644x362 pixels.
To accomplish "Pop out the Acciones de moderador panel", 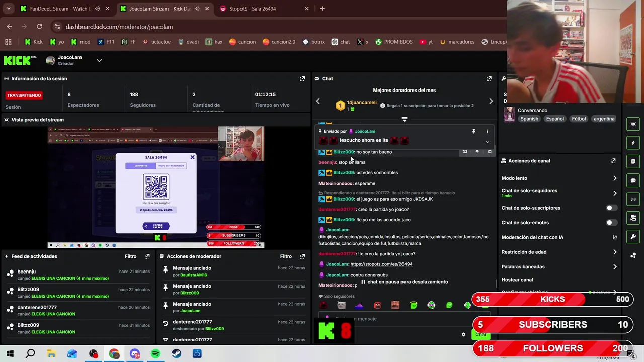I will click(302, 256).
